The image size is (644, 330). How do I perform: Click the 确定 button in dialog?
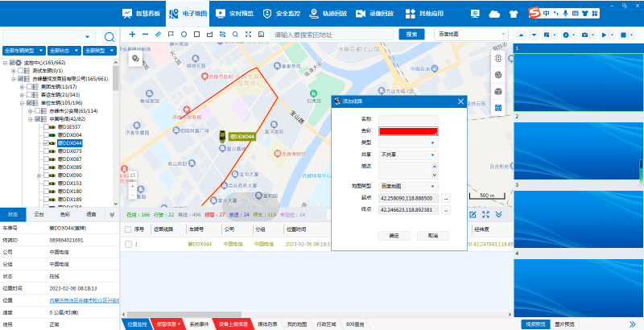394,236
